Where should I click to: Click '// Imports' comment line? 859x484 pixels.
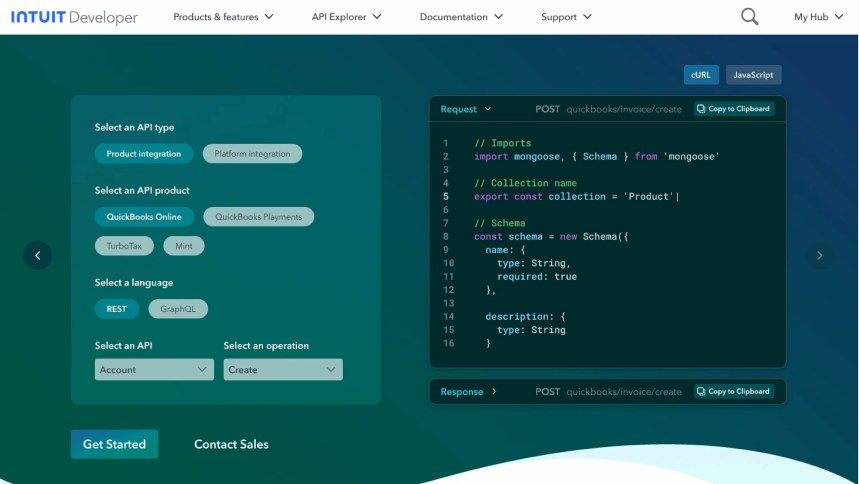[x=502, y=143]
